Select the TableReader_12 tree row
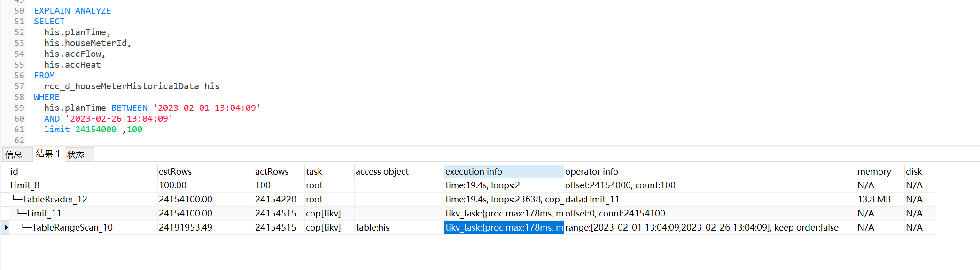This screenshot has width=980, height=270. [54, 200]
